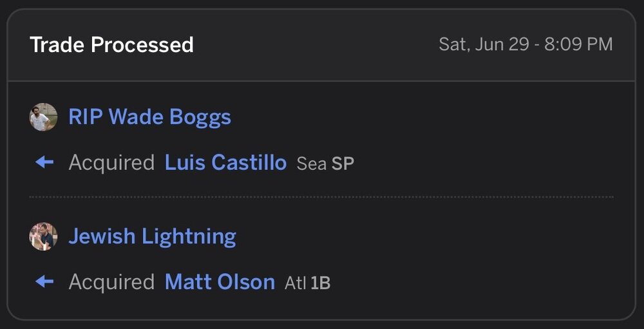Click the arrow icon beside Matt Olson
This screenshot has height=329, width=644.
pos(44,281)
